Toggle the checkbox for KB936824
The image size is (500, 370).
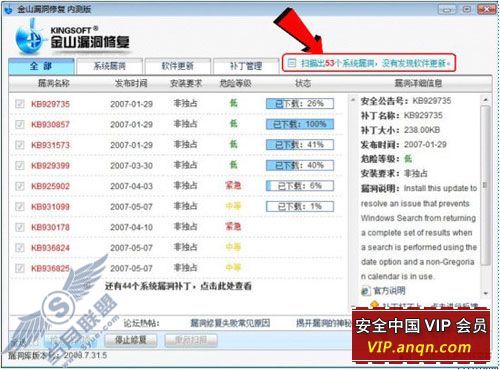click(x=20, y=248)
